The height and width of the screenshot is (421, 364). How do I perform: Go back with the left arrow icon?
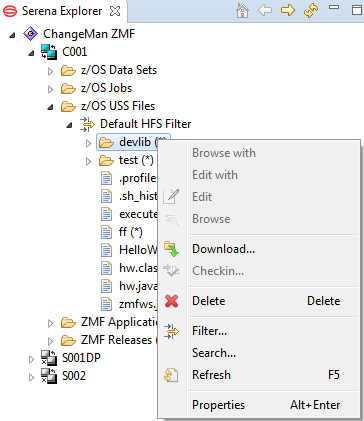(265, 10)
